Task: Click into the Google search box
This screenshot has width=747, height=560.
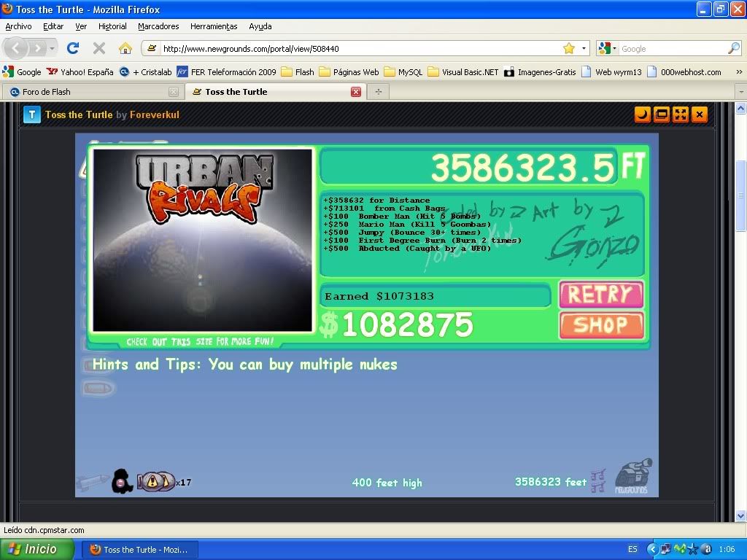Action: click(672, 49)
